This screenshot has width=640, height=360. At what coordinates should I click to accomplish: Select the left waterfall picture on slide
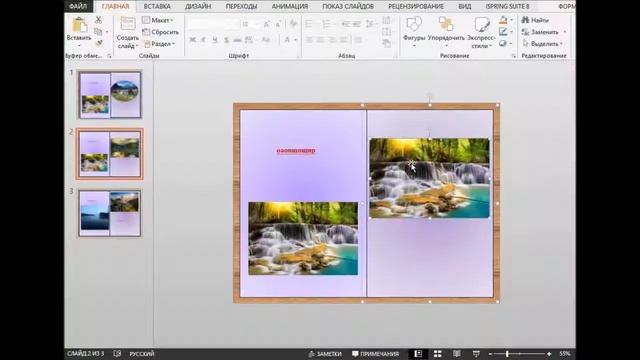[303, 238]
